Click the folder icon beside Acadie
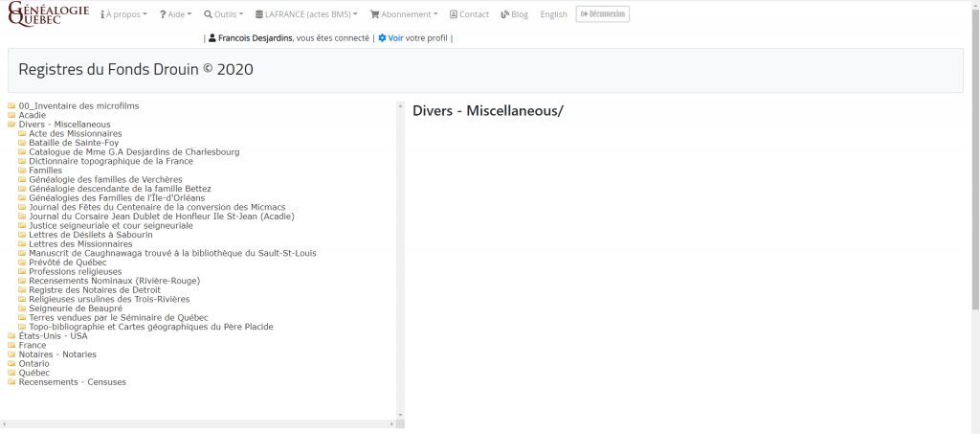This screenshot has width=980, height=434. [x=11, y=115]
